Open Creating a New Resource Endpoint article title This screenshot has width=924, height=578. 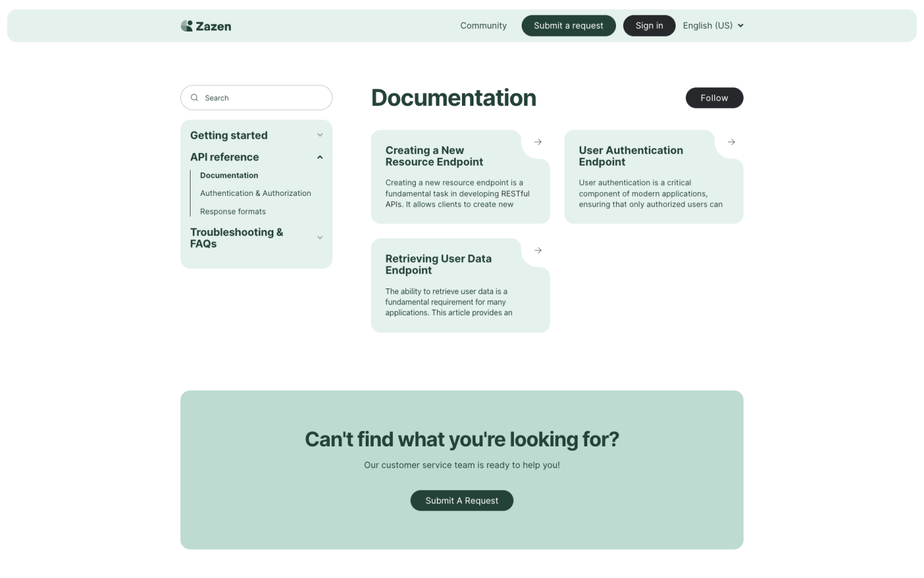[x=434, y=156]
